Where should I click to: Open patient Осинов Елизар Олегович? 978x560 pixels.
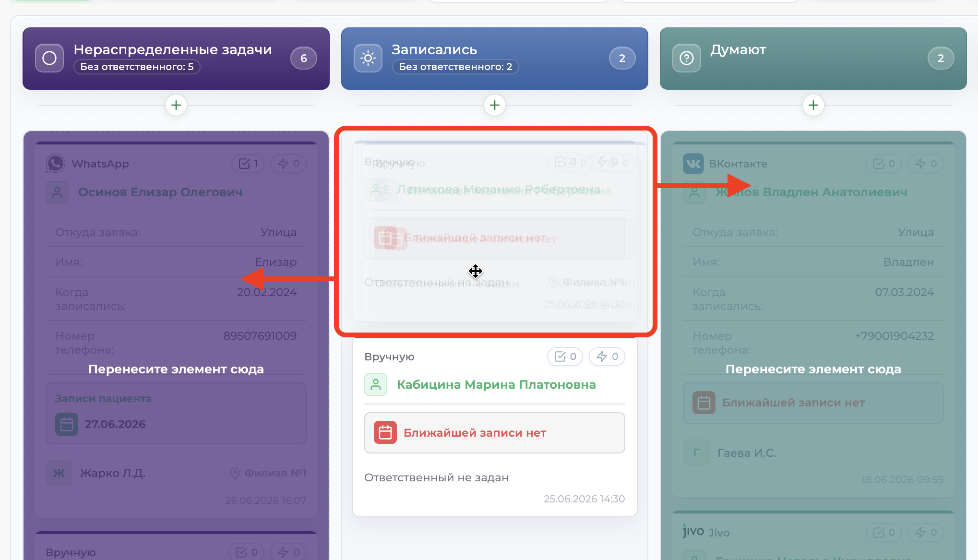pos(160,192)
